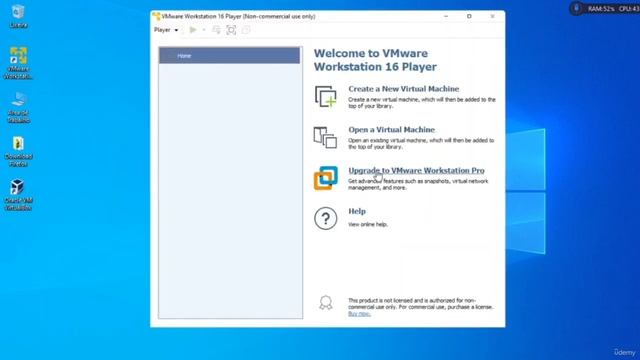Select the Download Firefox desktop icon
This screenshot has width=640, height=360.
pos(18,151)
